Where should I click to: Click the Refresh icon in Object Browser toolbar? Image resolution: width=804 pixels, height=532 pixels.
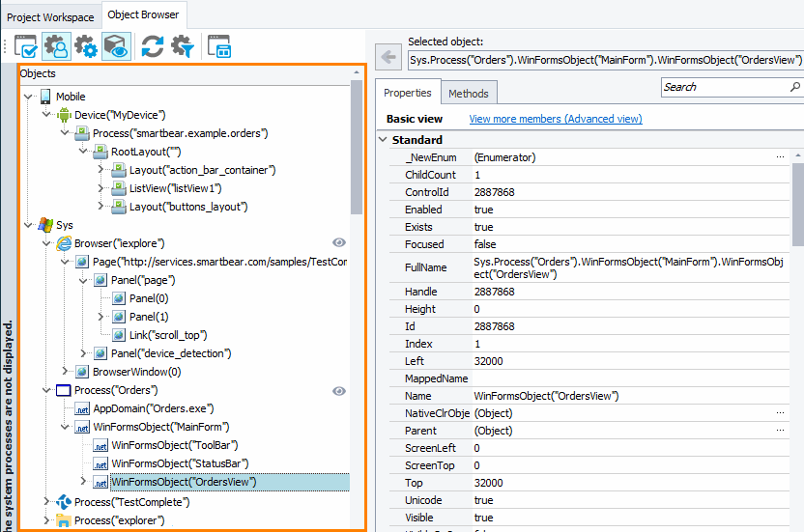[x=152, y=45]
